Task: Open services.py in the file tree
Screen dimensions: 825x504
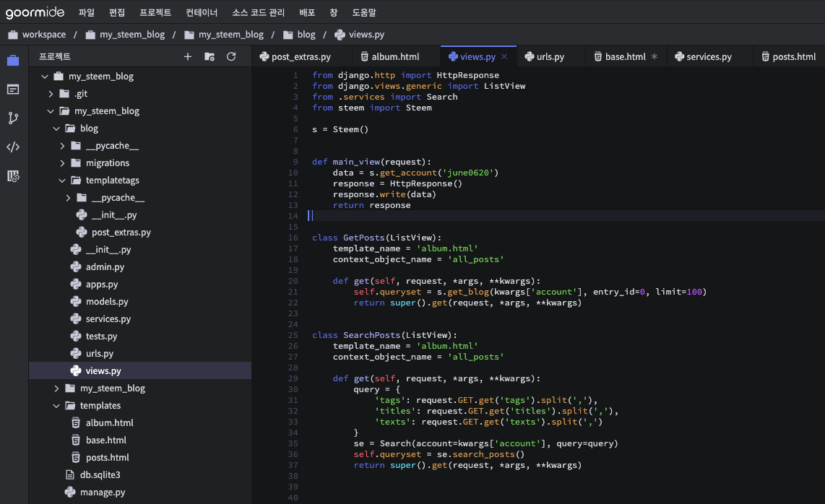Action: click(x=108, y=319)
